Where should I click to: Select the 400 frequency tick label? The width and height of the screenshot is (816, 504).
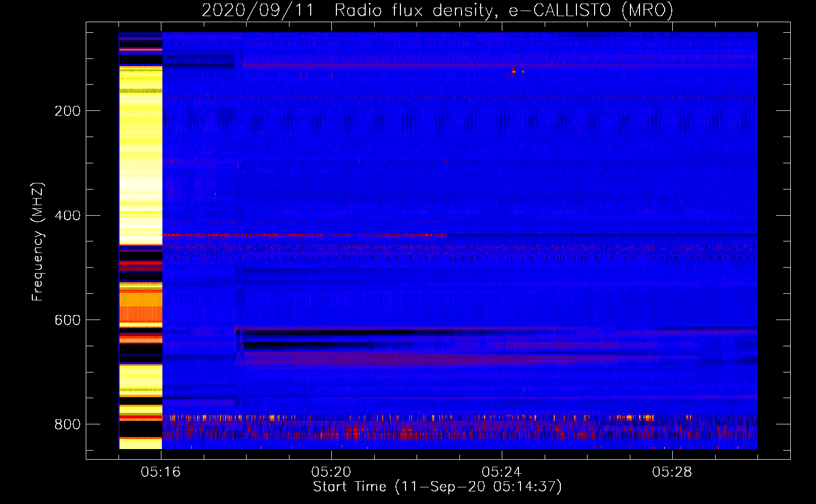(68, 216)
